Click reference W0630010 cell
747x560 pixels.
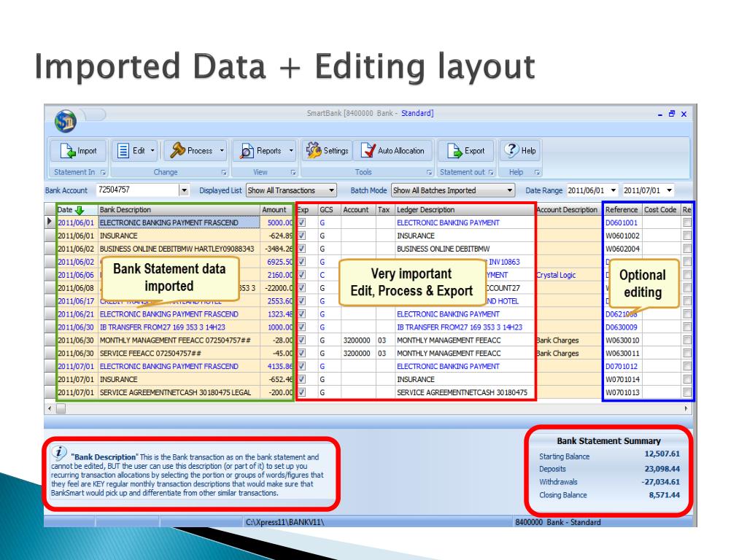(x=623, y=340)
